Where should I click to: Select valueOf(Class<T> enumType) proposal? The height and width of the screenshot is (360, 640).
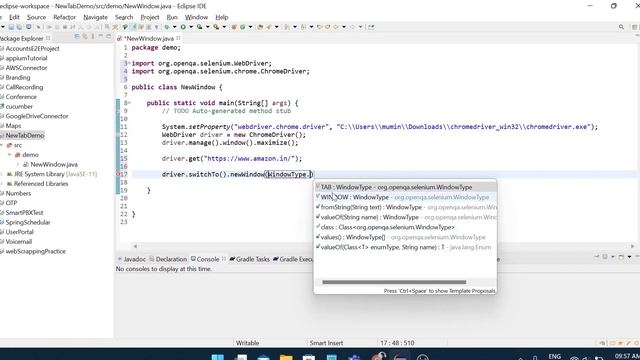pyautogui.click(x=405, y=247)
